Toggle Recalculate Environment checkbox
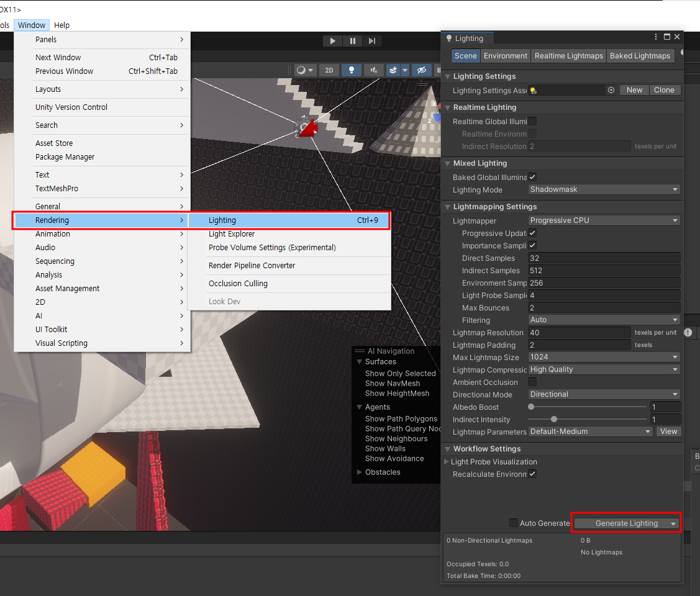Viewport: 700px width, 596px height. click(532, 474)
